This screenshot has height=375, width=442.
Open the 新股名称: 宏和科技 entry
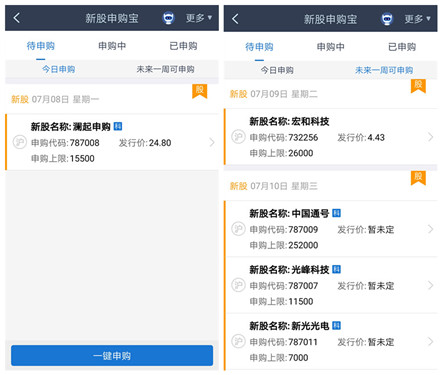(x=331, y=137)
